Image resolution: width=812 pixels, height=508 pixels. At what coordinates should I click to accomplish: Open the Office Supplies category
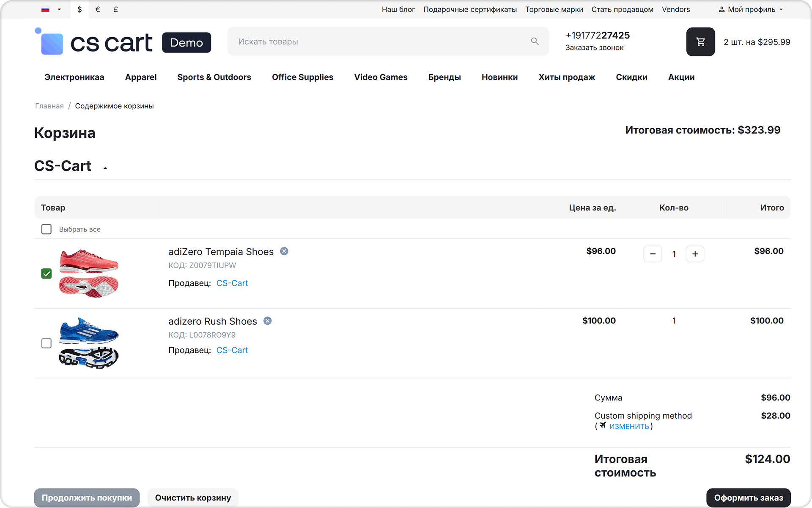pos(302,77)
